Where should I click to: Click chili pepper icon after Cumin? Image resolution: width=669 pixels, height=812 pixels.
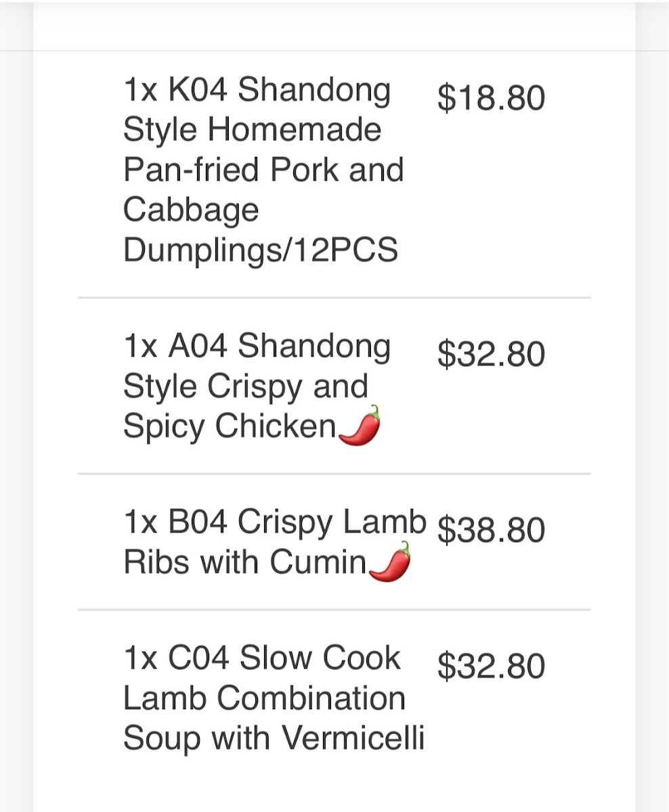point(389,561)
